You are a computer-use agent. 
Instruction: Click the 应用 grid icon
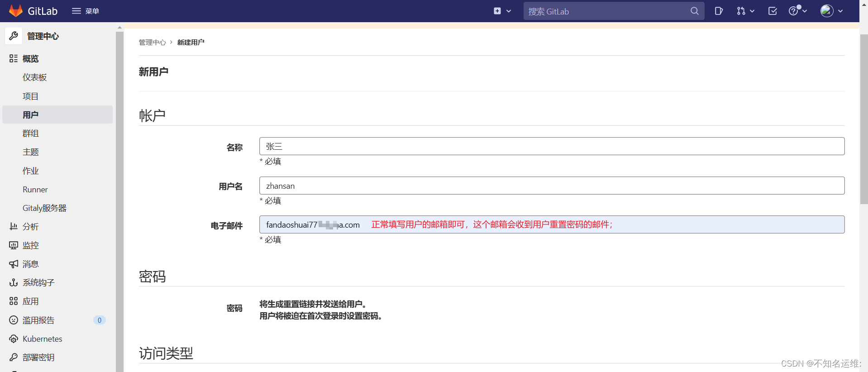tap(14, 301)
